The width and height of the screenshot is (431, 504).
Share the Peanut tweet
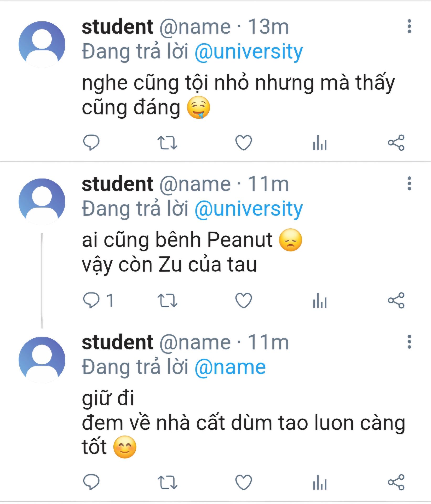(x=396, y=300)
